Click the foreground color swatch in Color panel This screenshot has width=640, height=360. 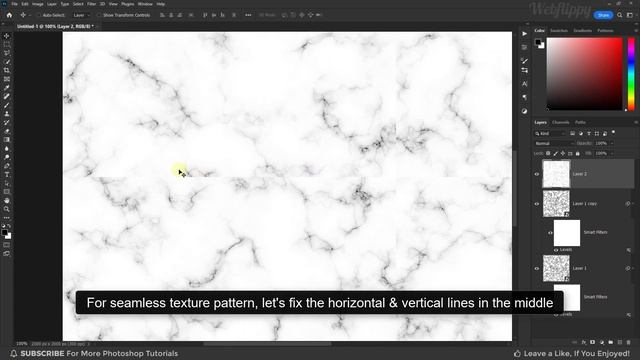coord(538,42)
